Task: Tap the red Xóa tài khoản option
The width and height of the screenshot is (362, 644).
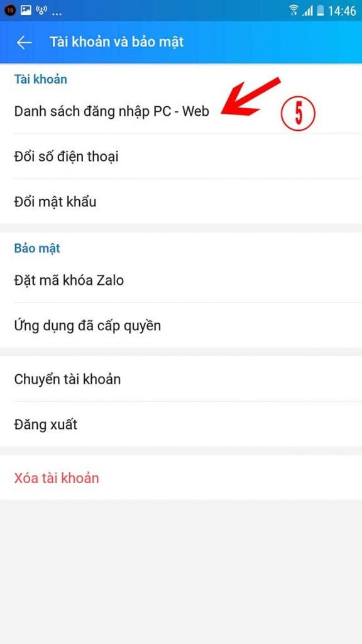Action: (x=55, y=478)
